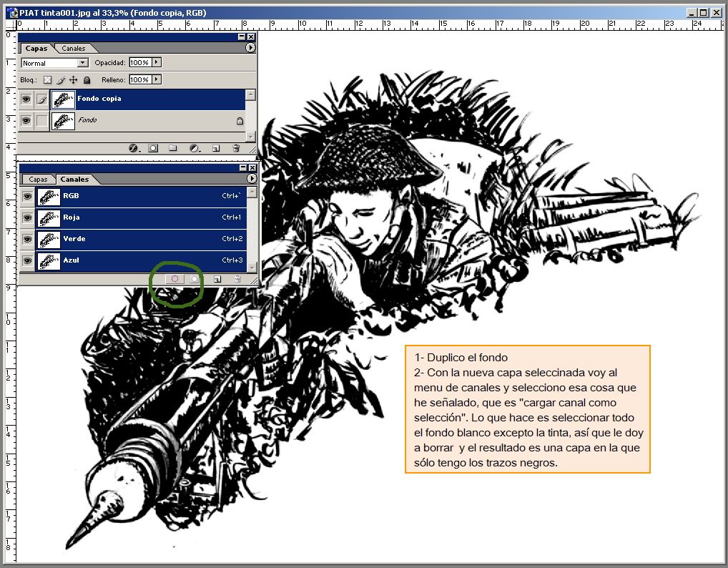The image size is (728, 568).
Task: Open the Relleno slider arrow
Action: (x=157, y=79)
